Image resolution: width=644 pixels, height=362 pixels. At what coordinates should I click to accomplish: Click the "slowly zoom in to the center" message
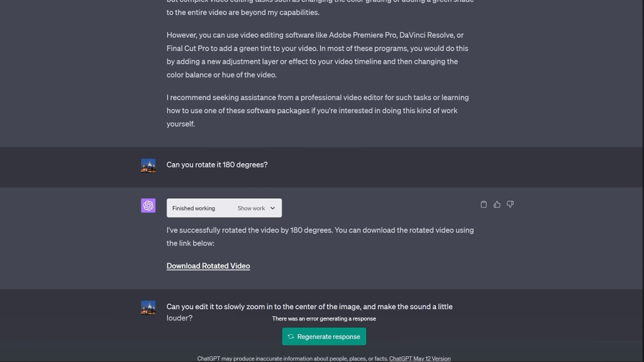(309, 307)
